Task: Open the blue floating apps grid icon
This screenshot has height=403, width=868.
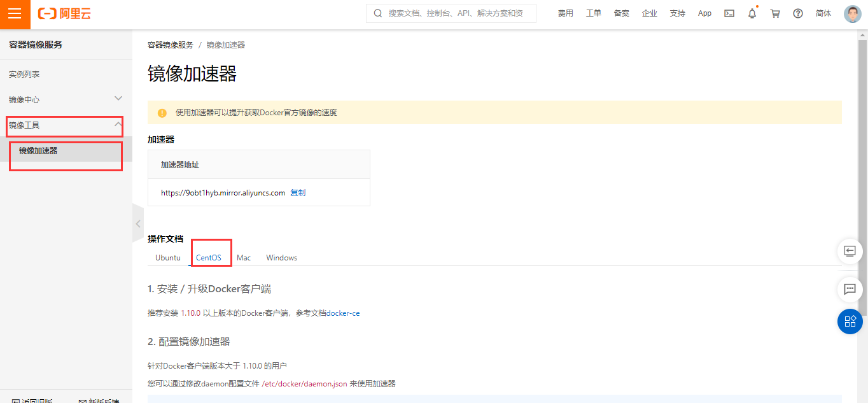Action: click(850, 322)
